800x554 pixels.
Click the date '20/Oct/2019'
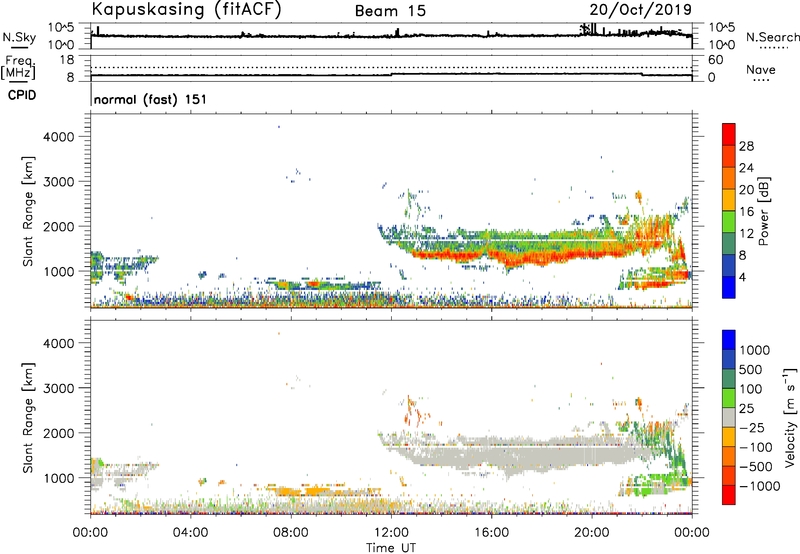coord(641,10)
